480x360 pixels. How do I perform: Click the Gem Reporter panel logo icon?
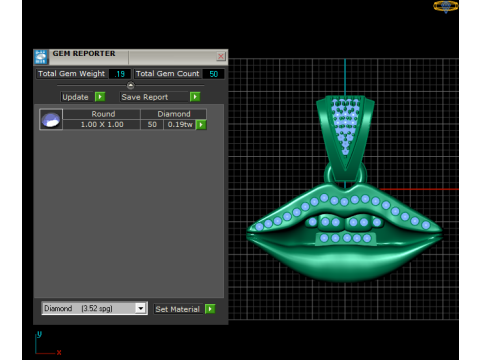coord(41,57)
